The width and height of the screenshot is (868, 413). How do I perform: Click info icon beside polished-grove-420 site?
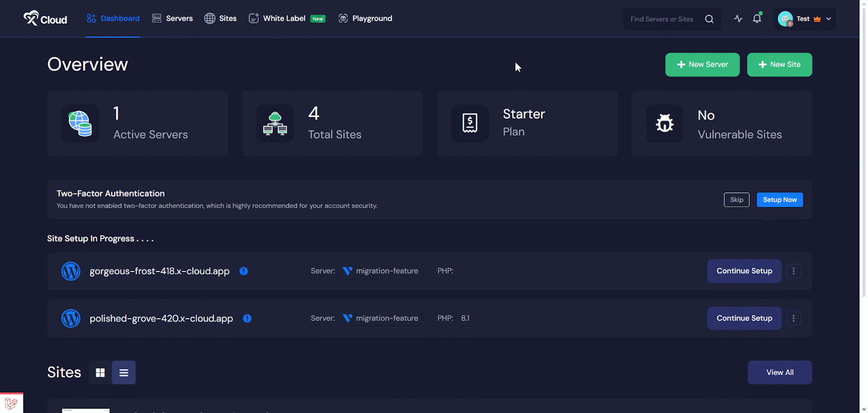point(247,319)
